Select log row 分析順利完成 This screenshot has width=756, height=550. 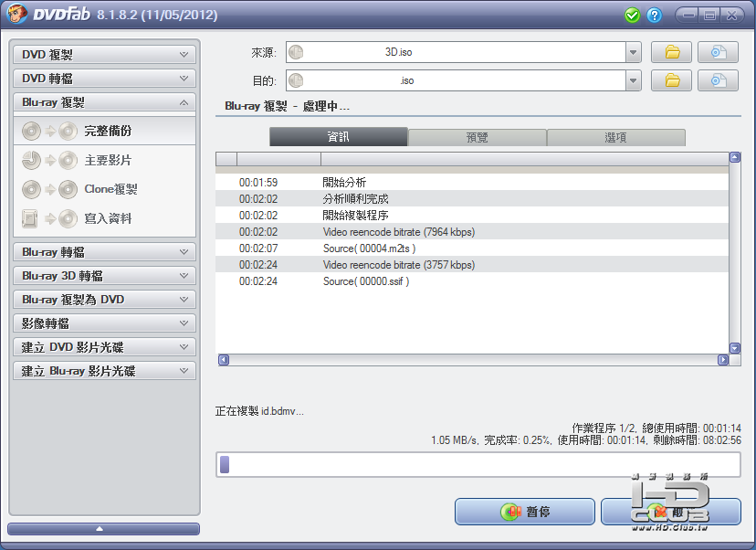(472, 199)
